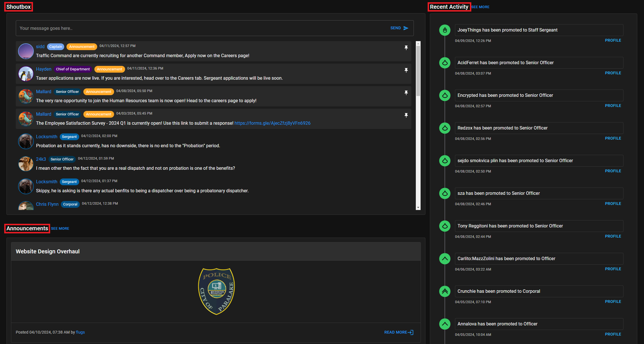Click the promotion icon beside Tony Reggitoni
Screen dimensions: 644x344
point(445,226)
